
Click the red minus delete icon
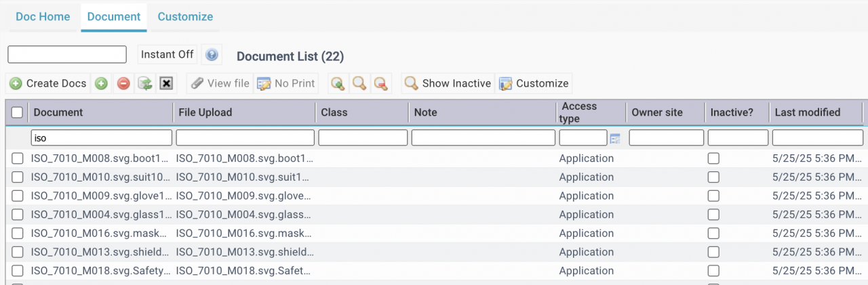click(x=123, y=83)
